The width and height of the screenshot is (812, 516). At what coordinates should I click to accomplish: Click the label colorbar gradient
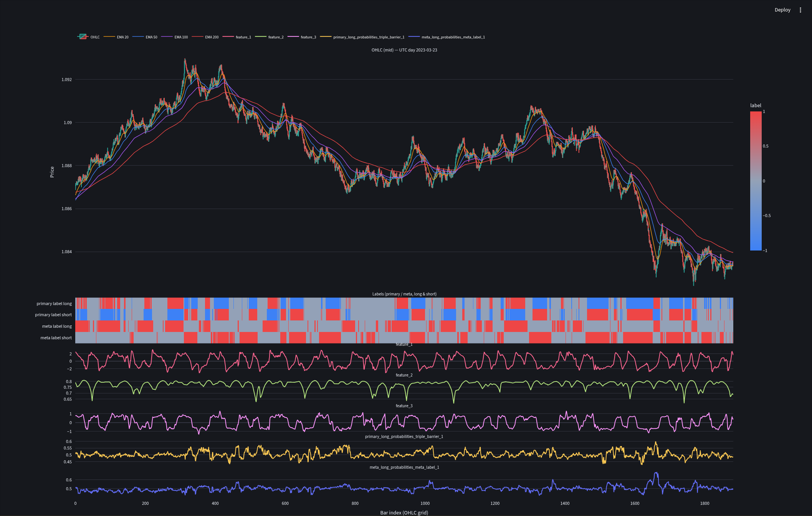(756, 181)
